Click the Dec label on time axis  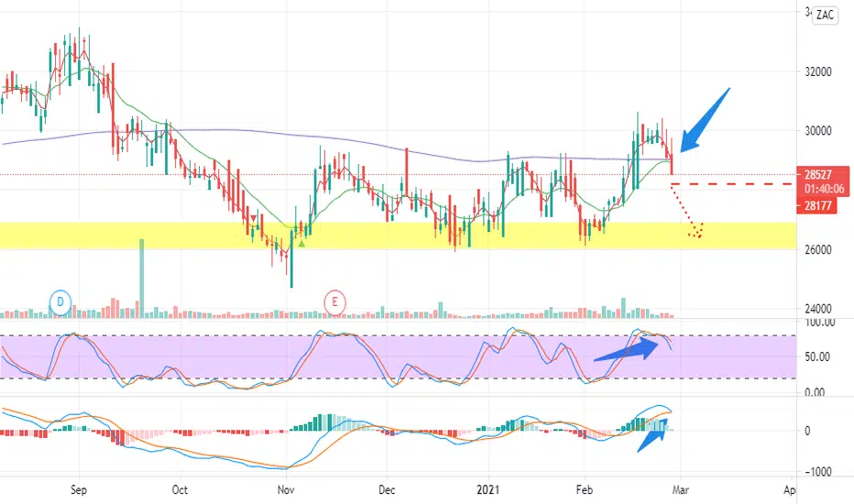coord(386,490)
